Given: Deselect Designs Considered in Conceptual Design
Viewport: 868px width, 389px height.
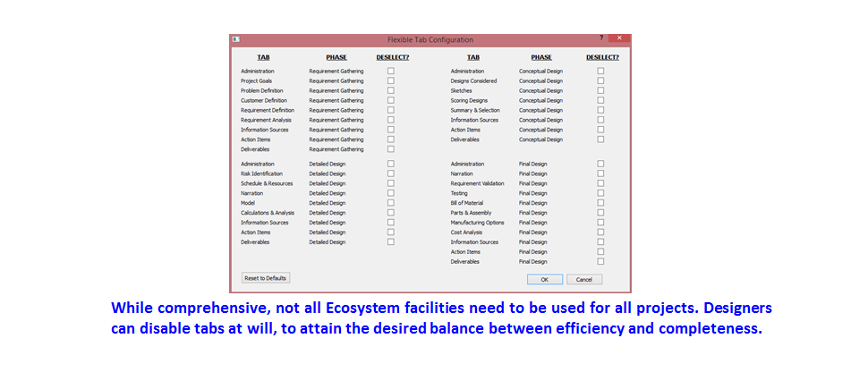Looking at the screenshot, I should pyautogui.click(x=601, y=80).
